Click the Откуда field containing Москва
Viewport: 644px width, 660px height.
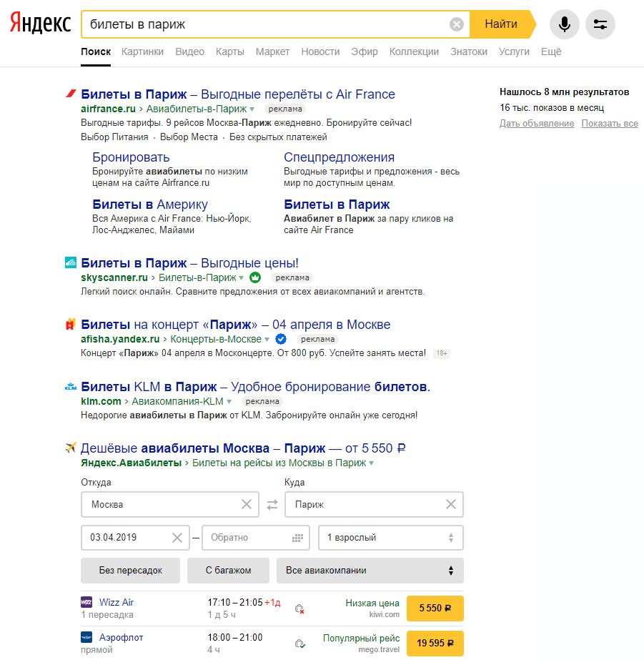(170, 504)
